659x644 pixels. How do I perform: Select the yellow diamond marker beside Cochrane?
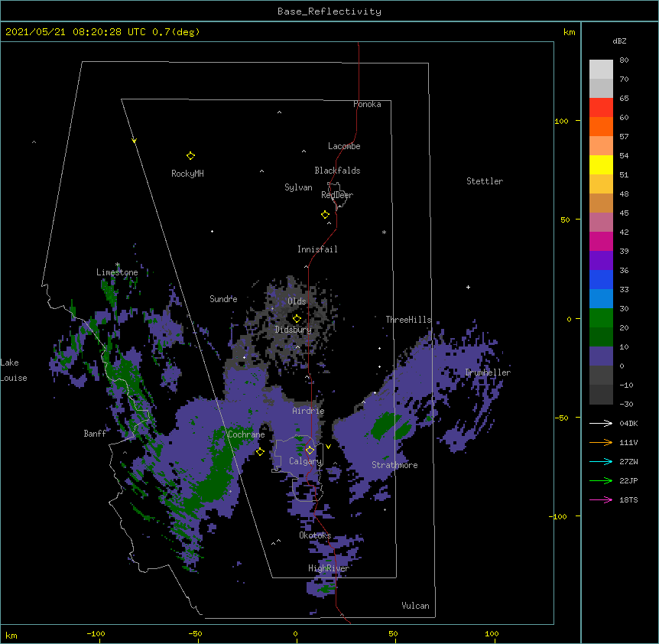click(260, 451)
